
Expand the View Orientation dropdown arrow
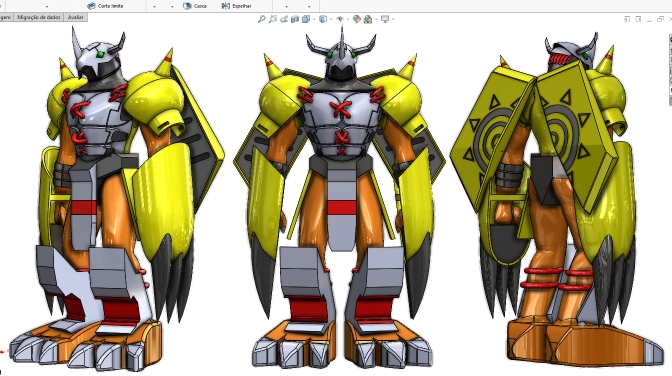(314, 19)
